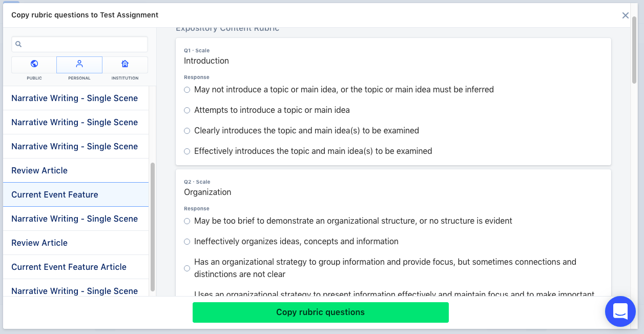Click the search magnifier icon
Screen dimensions: 644x334
click(18, 45)
